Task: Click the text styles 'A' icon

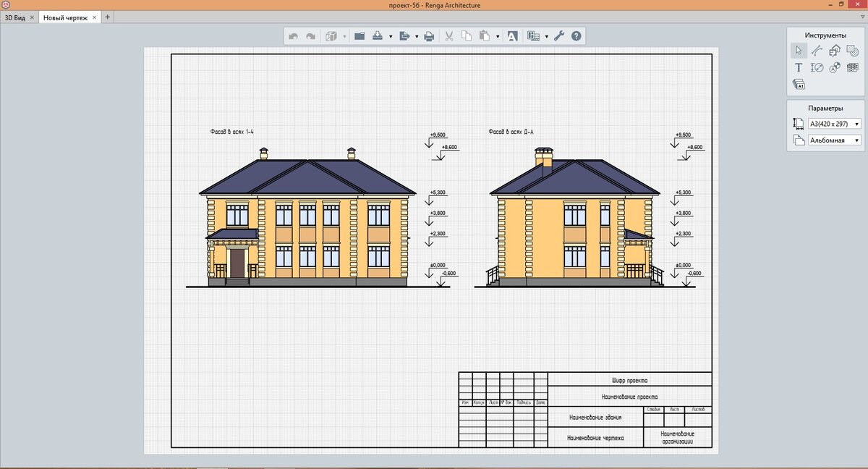Action: point(512,36)
